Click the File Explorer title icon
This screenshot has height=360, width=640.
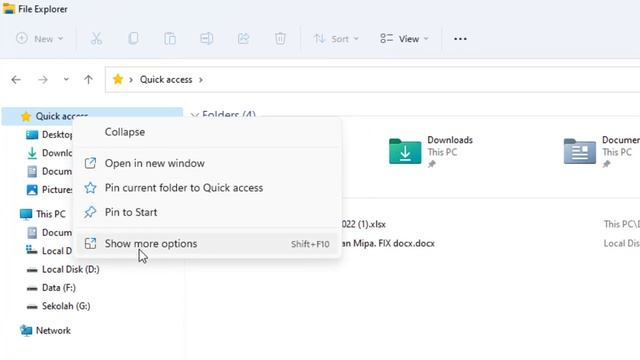pos(9,9)
